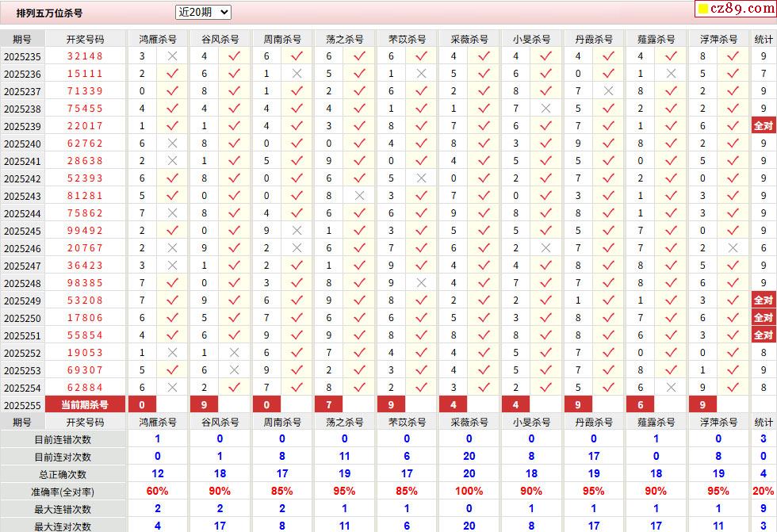Select period number 2025255

(x=22, y=405)
